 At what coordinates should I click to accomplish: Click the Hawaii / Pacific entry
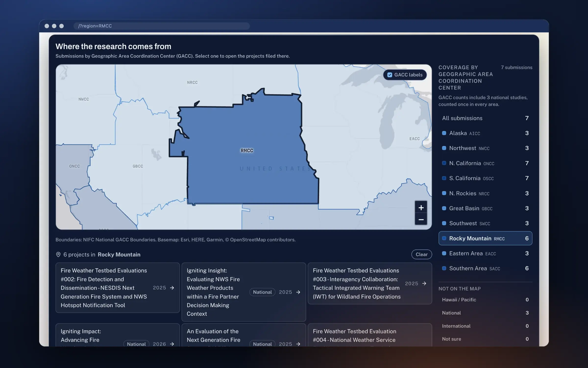(x=485, y=300)
